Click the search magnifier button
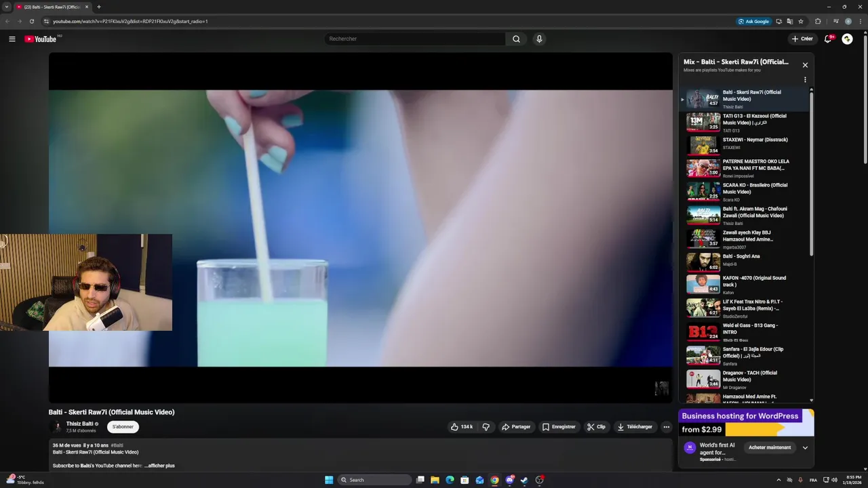Viewport: 868px width, 488px height. coord(516,39)
